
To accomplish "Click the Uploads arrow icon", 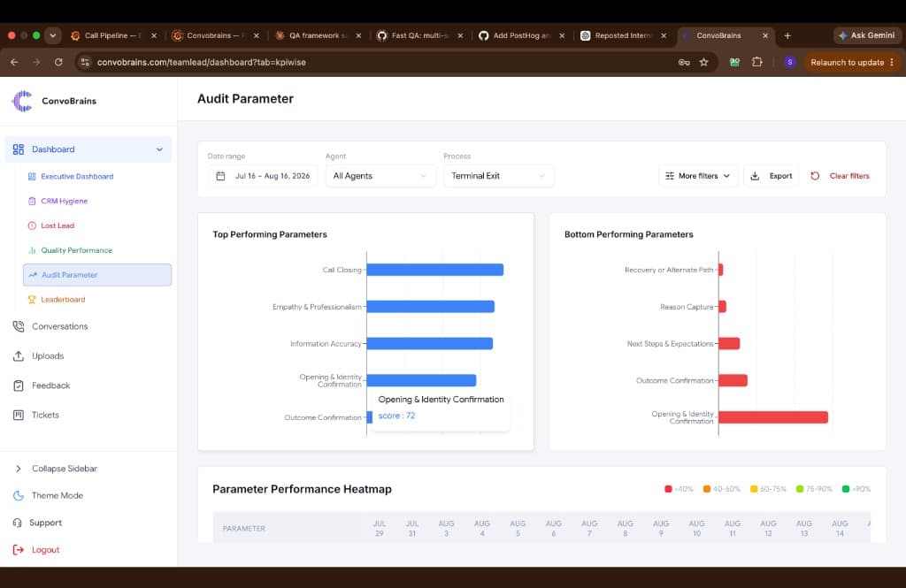I will (x=19, y=355).
